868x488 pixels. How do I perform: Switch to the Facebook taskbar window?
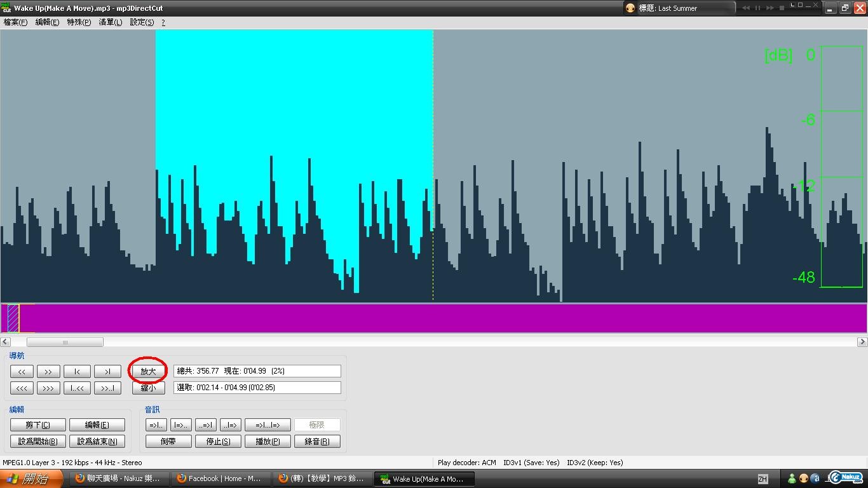pos(219,478)
